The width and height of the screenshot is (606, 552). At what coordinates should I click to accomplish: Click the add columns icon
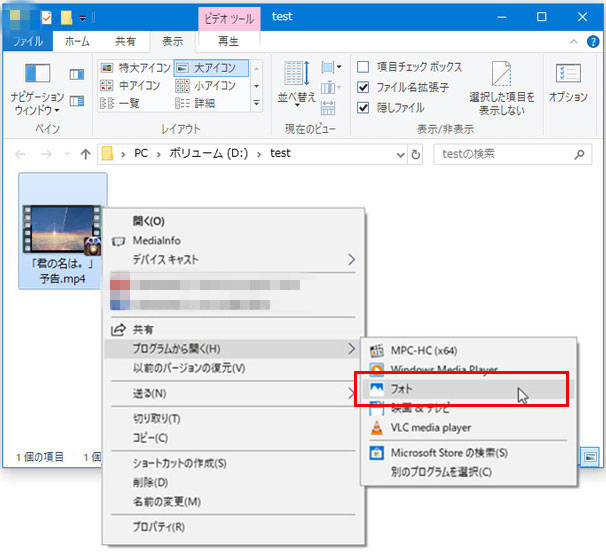331,88
